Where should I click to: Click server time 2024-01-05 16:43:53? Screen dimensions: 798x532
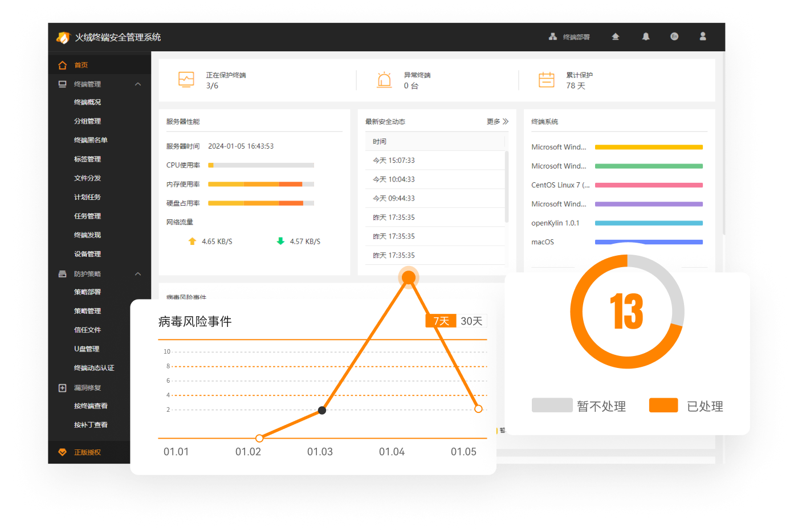point(241,146)
